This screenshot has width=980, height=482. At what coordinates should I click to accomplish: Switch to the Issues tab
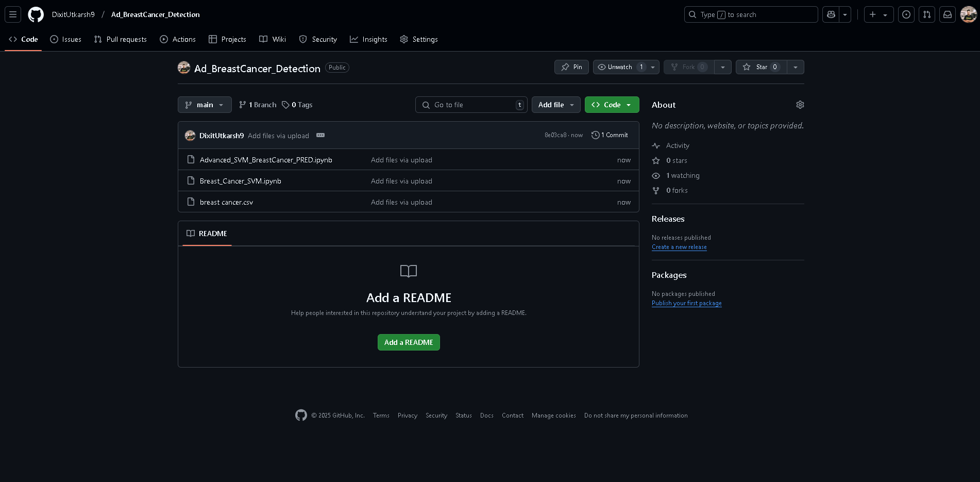tap(65, 39)
